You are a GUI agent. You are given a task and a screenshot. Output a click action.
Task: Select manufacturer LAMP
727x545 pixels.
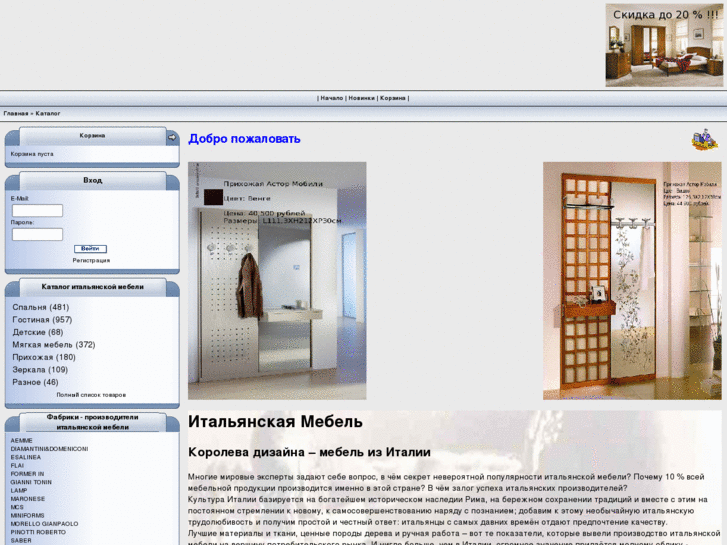[x=19, y=491]
